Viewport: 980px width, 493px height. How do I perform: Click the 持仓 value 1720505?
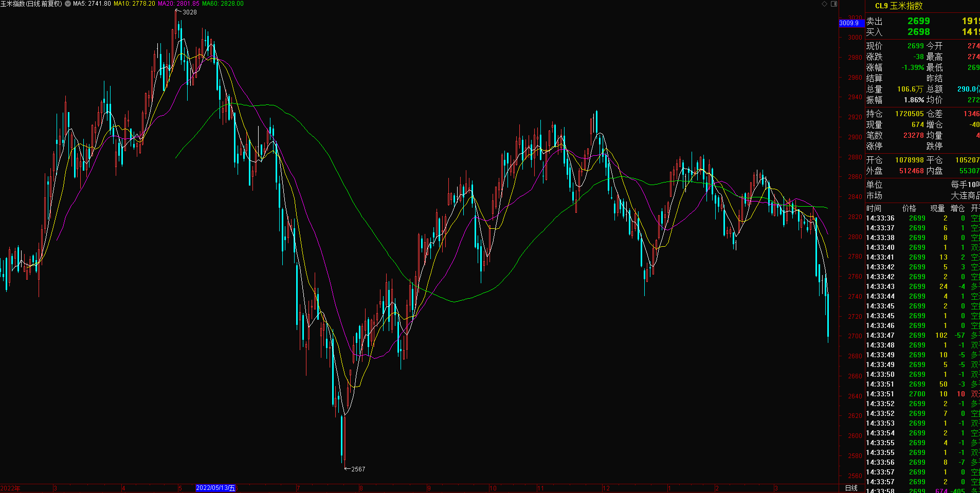point(910,114)
